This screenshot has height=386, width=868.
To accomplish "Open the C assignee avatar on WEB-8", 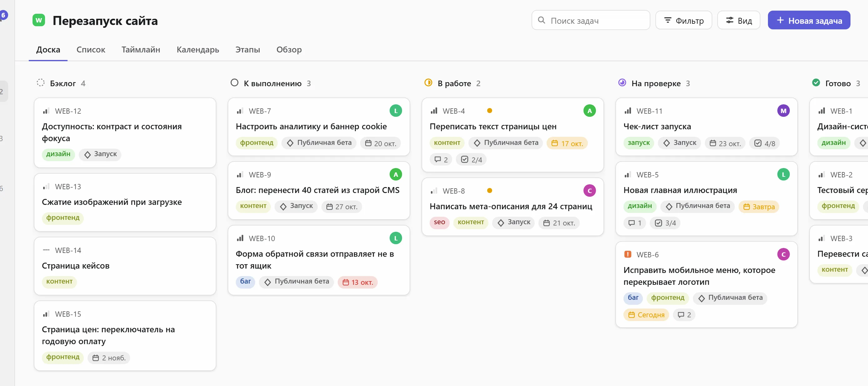I will click(x=589, y=191).
